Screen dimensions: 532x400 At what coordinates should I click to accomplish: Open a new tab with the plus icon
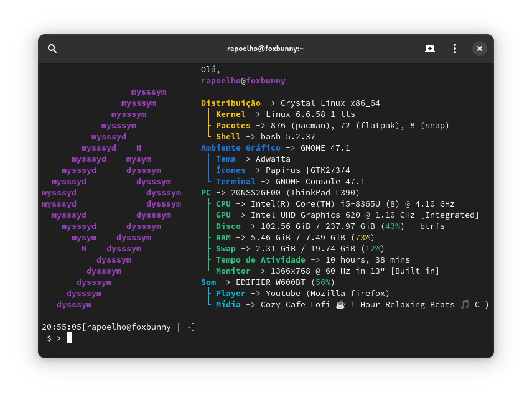point(430,49)
